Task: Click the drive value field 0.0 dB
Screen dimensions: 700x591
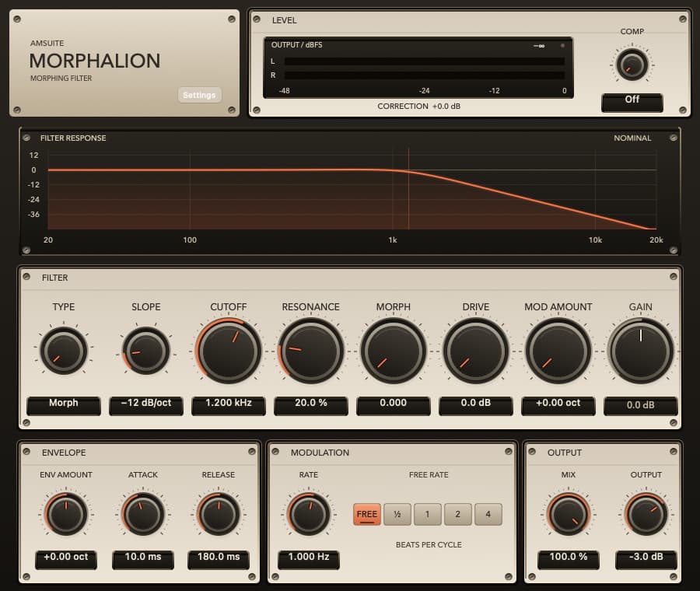Action: coord(476,405)
